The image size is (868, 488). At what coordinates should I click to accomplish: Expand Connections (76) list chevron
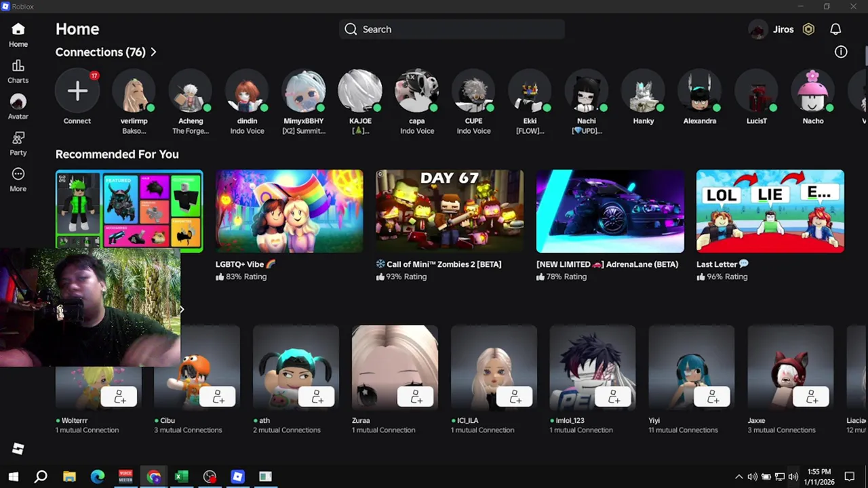click(x=153, y=52)
